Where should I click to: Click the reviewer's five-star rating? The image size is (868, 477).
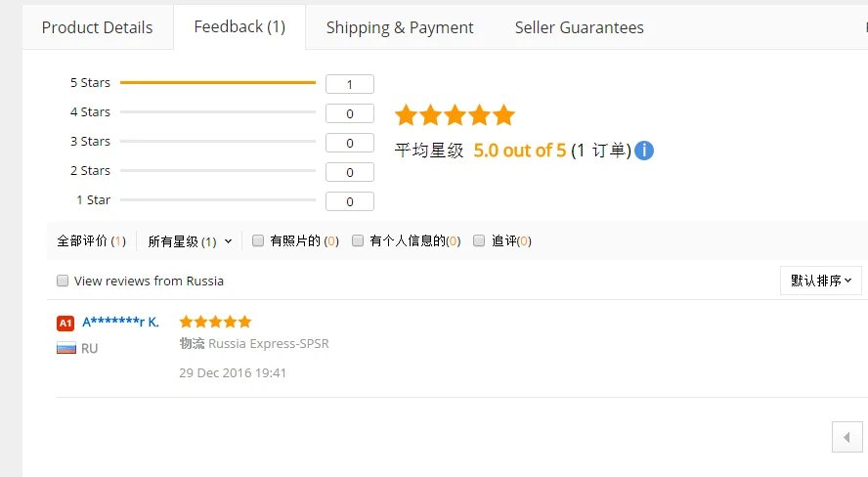[x=215, y=322]
